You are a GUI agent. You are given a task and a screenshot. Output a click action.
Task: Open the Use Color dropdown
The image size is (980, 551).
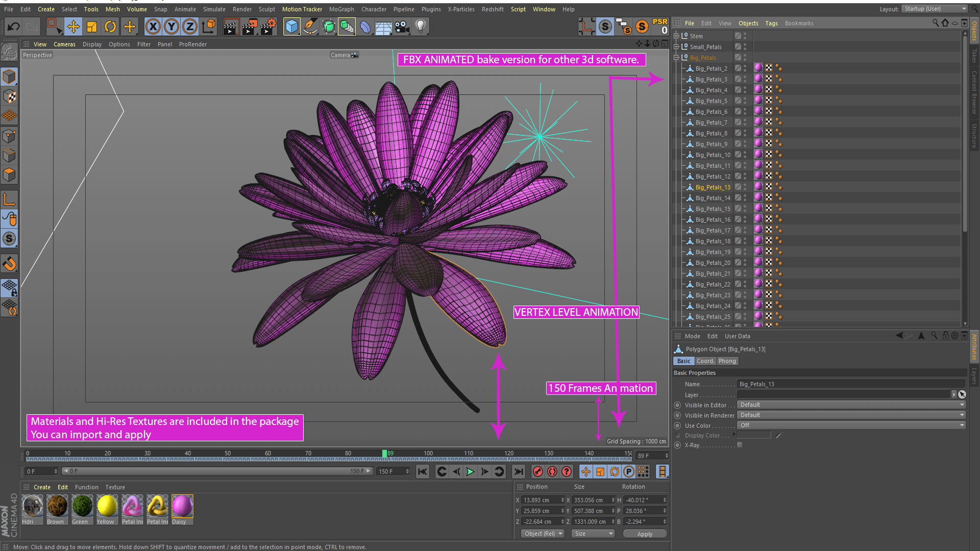[851, 425]
